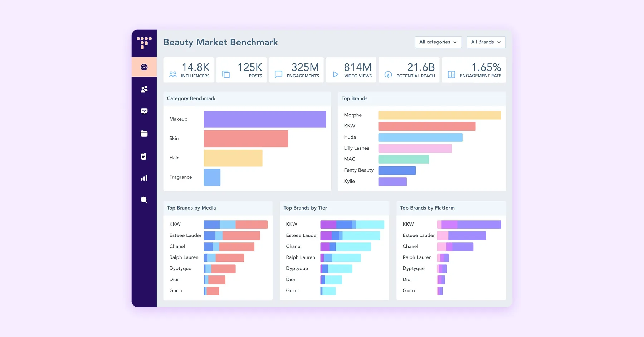Click KKW bar in Top Brands by Platform
This screenshot has height=337, width=644.
[469, 225]
